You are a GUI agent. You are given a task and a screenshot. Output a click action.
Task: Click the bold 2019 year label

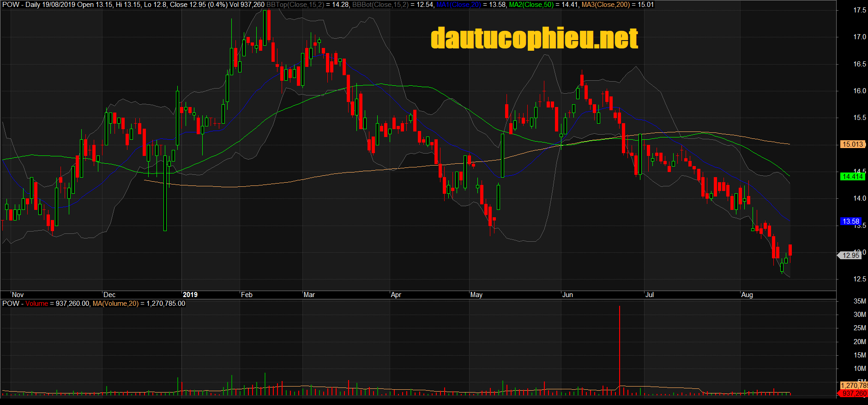tap(190, 295)
